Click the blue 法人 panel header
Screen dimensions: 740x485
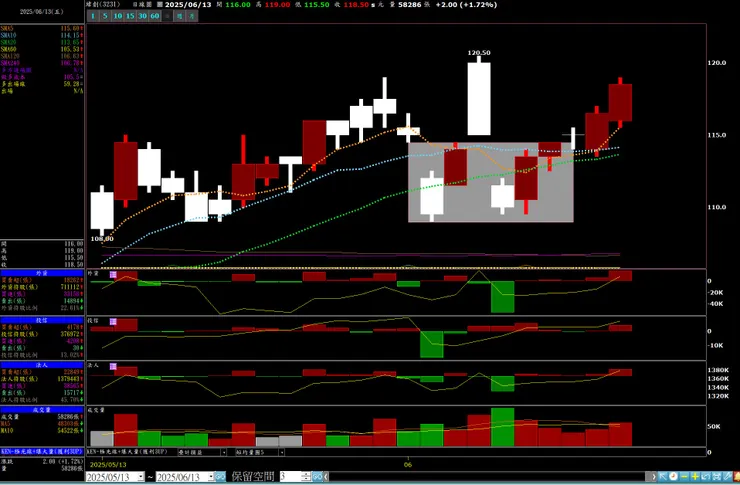42,365
